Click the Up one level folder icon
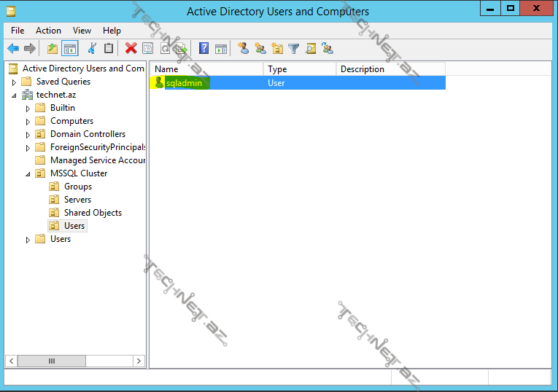 [x=52, y=49]
